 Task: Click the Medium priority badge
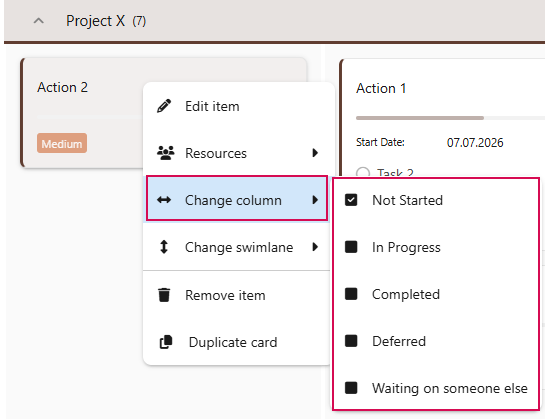click(x=62, y=143)
